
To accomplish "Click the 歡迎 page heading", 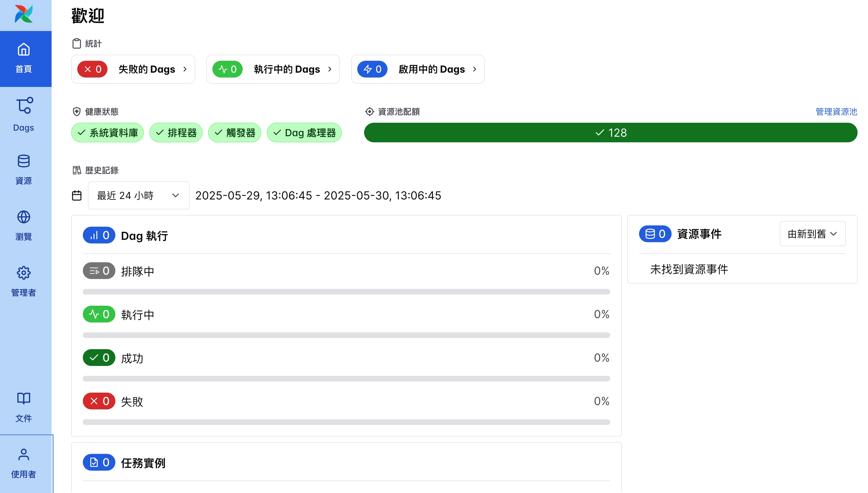I will click(88, 16).
